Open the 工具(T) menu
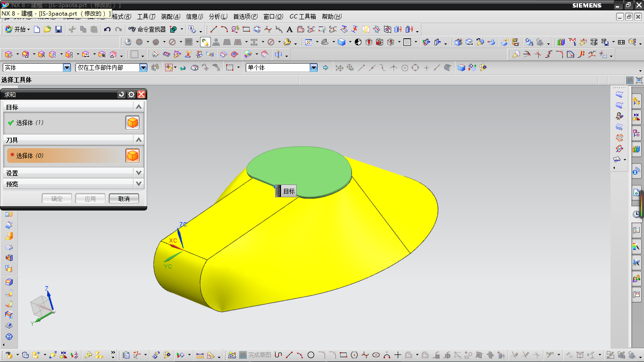Viewport: 644px width, 362px height. (146, 17)
